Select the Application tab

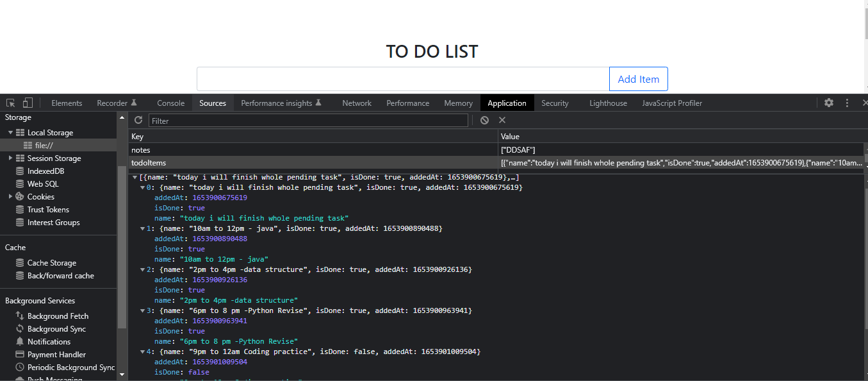click(x=507, y=103)
